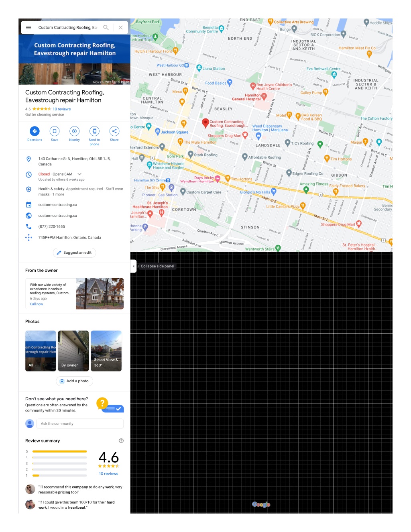Open review mentioning company pricing

[74, 489]
